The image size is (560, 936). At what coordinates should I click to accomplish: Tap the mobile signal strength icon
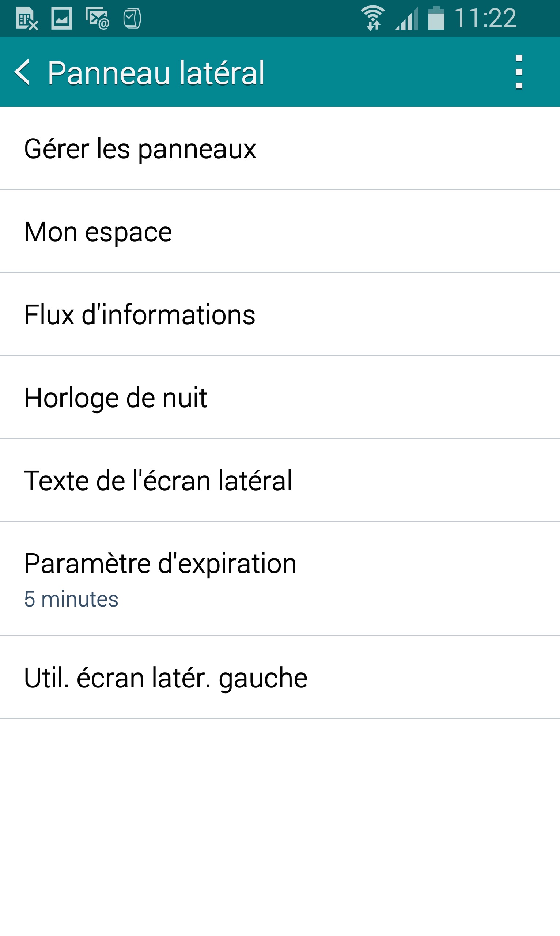pos(407,19)
